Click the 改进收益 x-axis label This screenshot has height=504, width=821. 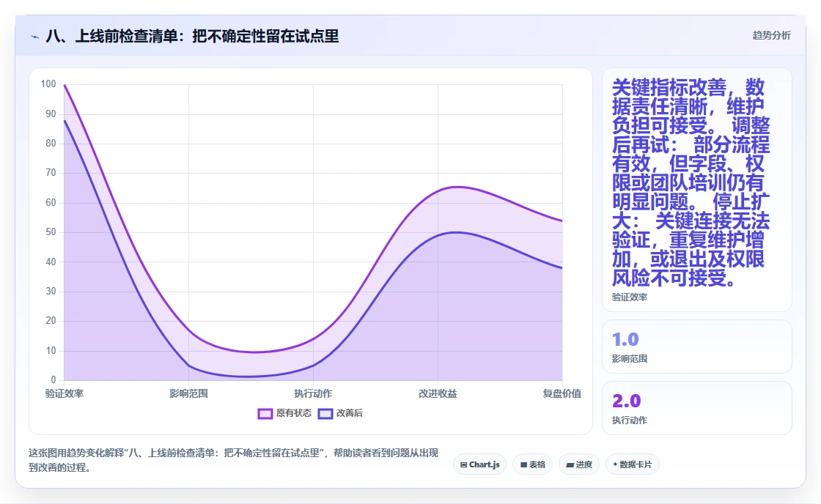(438, 393)
